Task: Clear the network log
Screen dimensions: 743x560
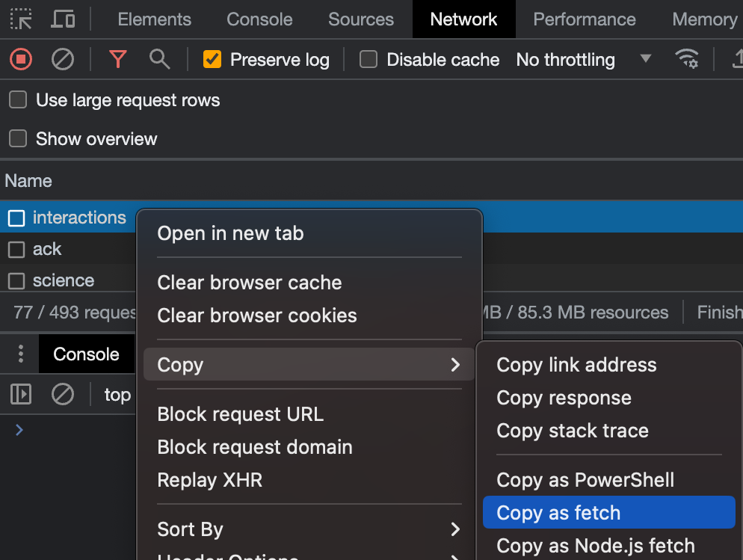Action: tap(63, 60)
